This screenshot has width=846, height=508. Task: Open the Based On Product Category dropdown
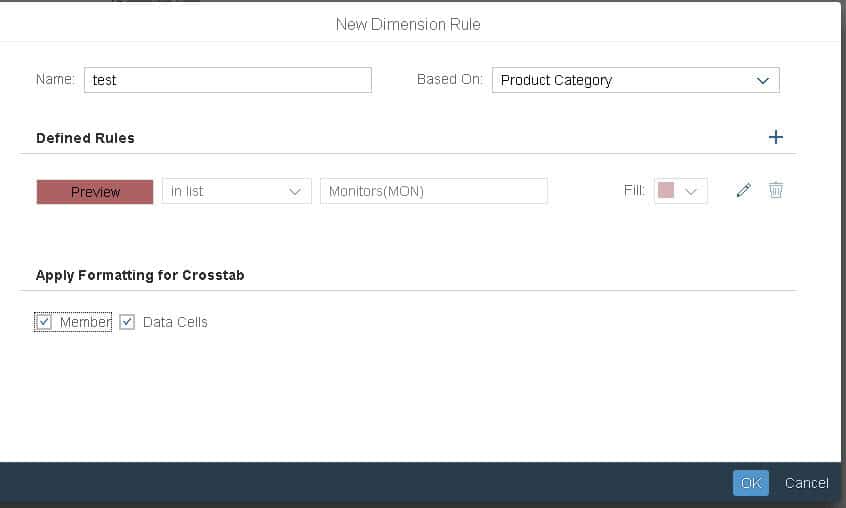click(635, 80)
